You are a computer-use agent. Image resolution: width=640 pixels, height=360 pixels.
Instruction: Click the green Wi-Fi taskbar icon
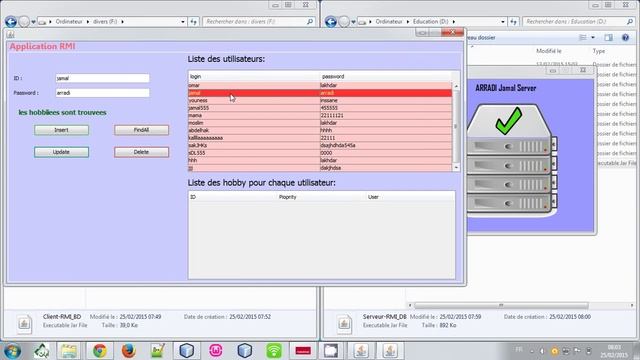click(274, 351)
